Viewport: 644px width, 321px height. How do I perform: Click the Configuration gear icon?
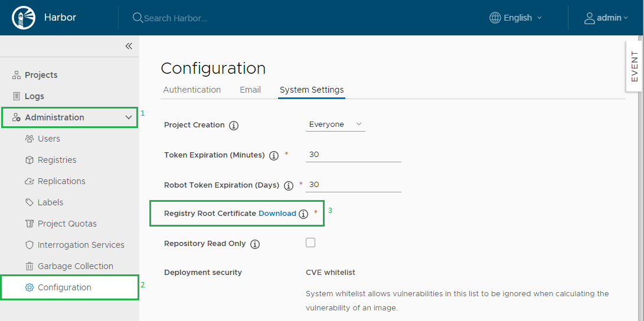click(29, 287)
